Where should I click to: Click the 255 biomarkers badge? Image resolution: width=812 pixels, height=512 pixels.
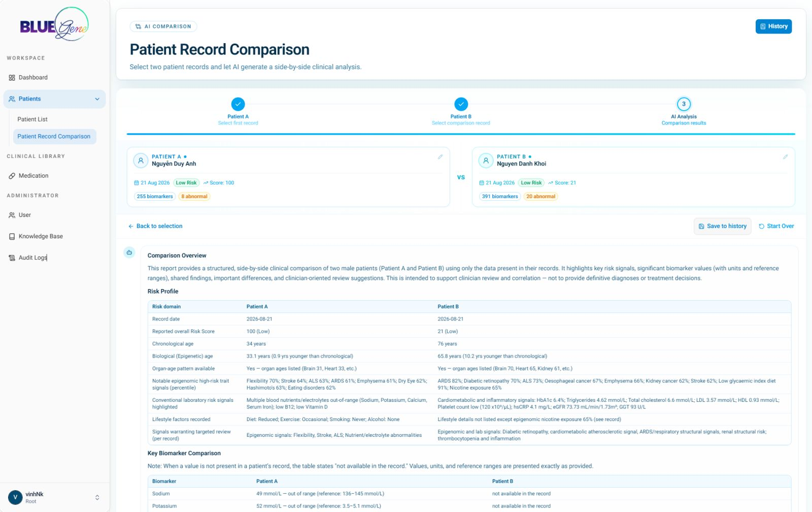(x=155, y=197)
